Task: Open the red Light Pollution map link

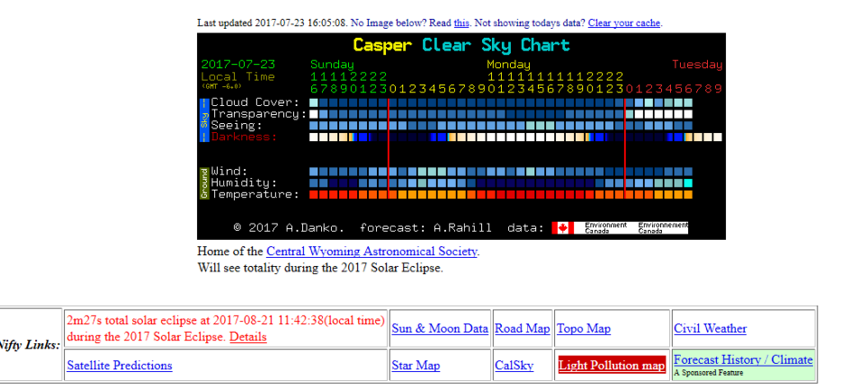Action: (x=612, y=366)
